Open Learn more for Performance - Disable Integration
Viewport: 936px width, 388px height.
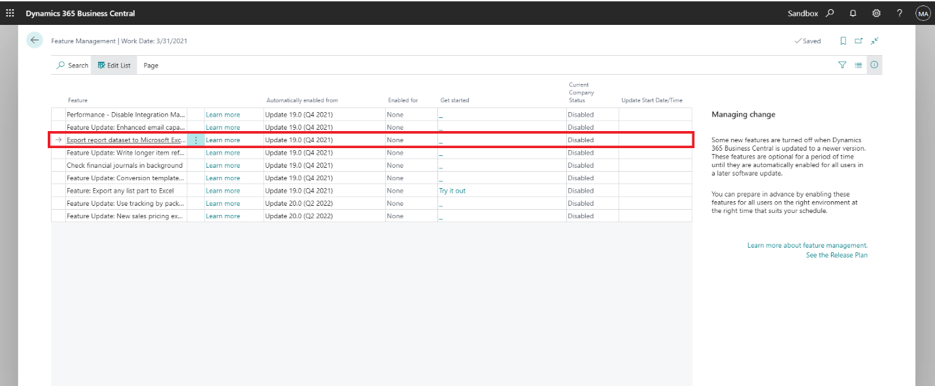coord(223,115)
